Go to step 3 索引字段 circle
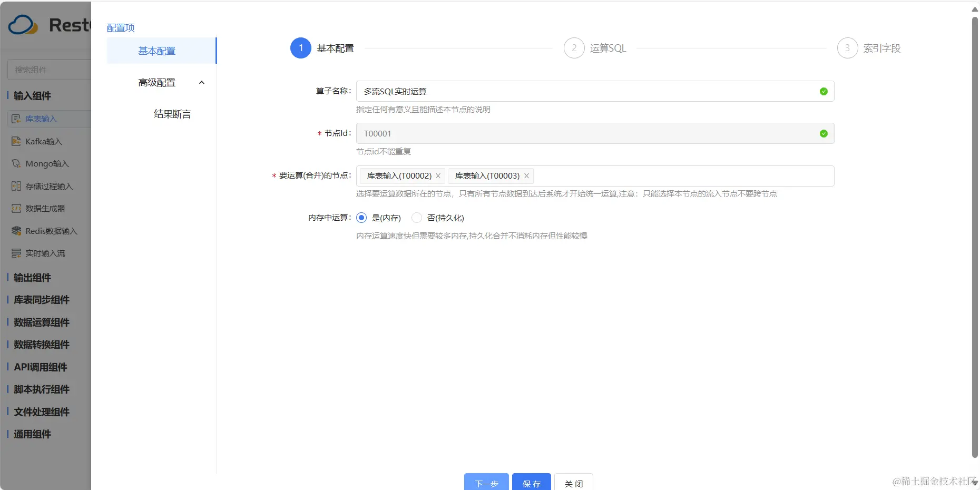Screen dimensions: 980x490 pos(847,48)
